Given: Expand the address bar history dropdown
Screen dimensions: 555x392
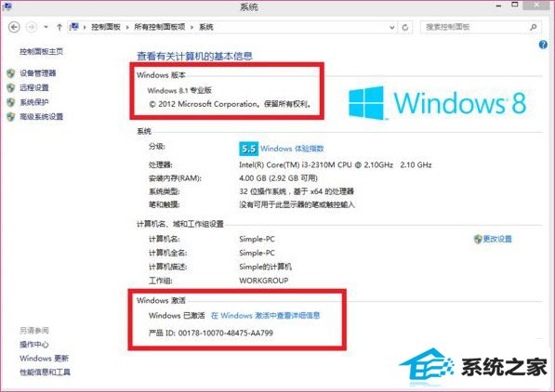Looking at the screenshot, I should [x=391, y=27].
